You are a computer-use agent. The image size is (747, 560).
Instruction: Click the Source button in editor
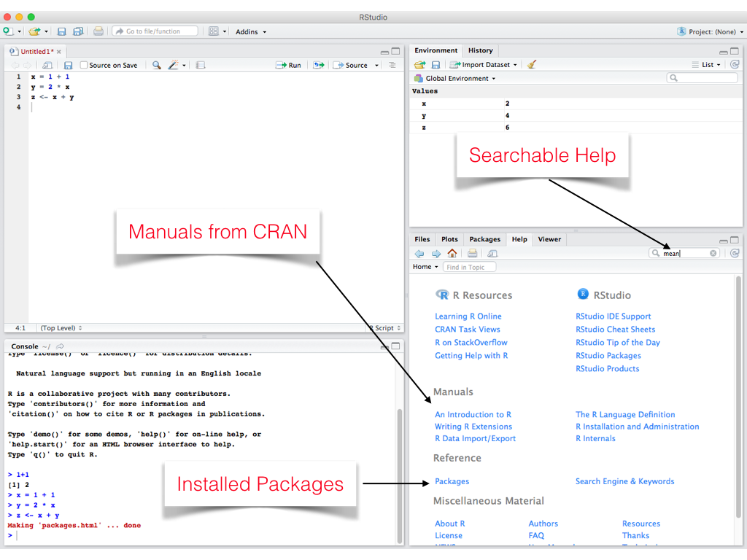pos(351,65)
